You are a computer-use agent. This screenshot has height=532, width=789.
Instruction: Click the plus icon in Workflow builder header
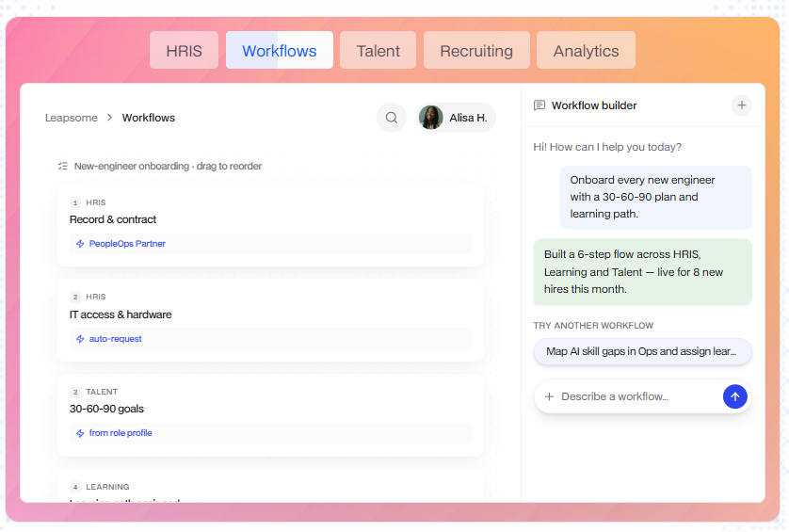point(741,105)
